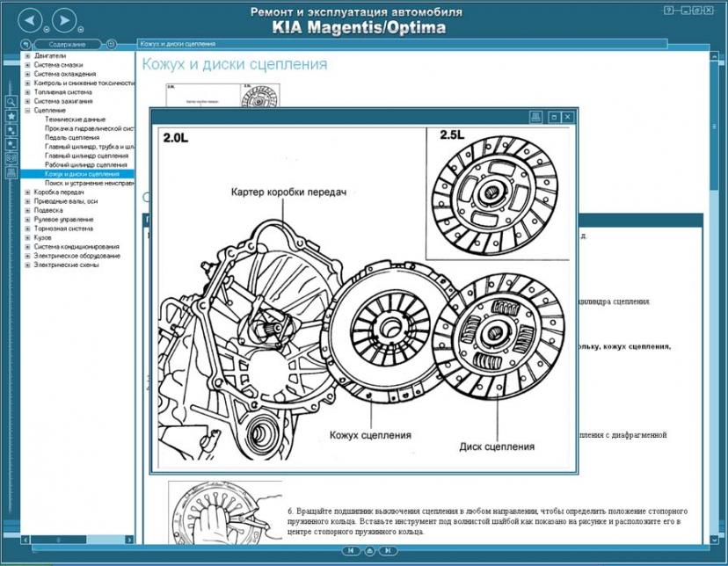Click the round icon right of Содержание
The image size is (728, 566).
pyautogui.click(x=111, y=45)
